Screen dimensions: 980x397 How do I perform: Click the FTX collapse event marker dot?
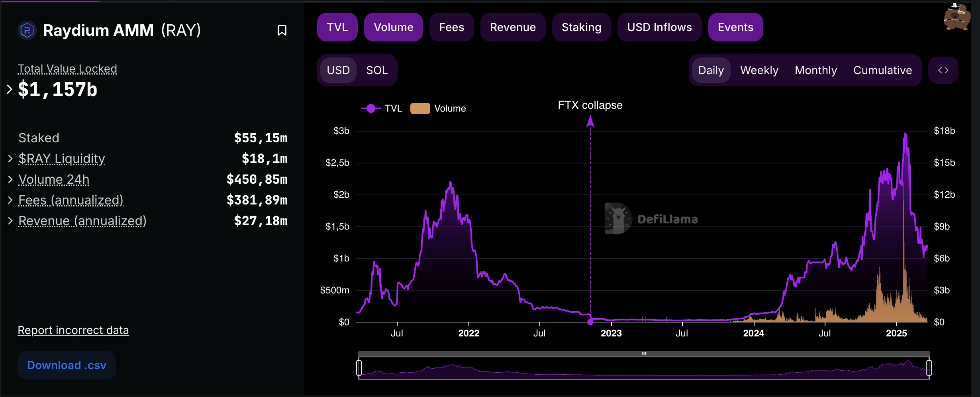click(590, 322)
